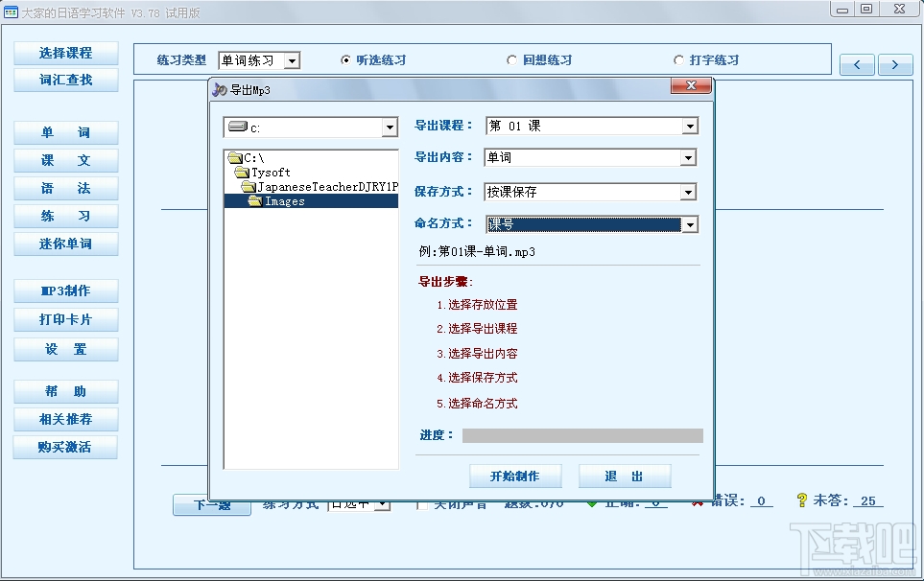Click the 未答 count value 25
The width and height of the screenshot is (924, 581).
click(868, 500)
